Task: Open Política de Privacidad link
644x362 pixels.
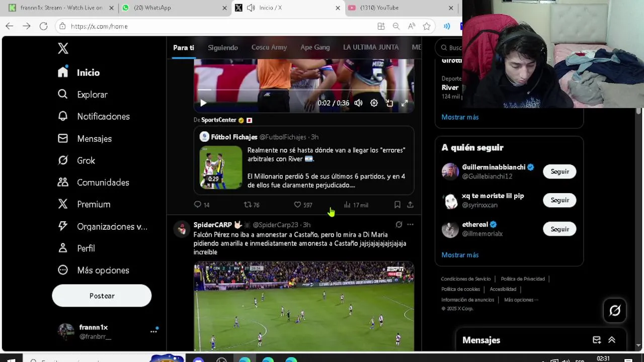Action: tap(523, 279)
